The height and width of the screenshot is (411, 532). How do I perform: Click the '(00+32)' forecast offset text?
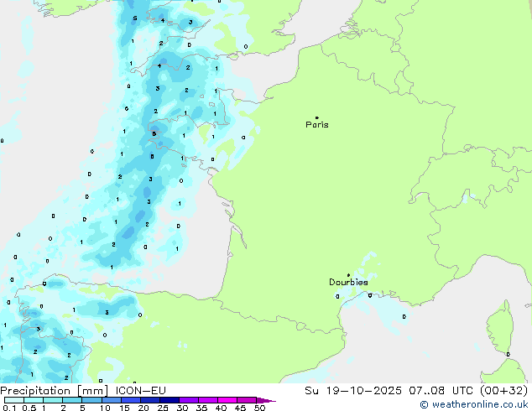tap(503, 391)
